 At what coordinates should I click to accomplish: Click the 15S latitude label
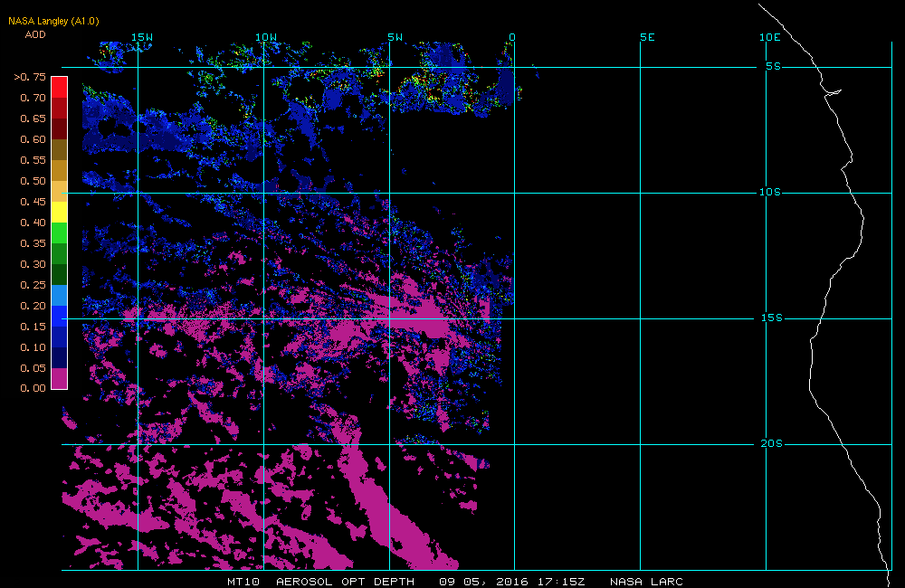point(772,318)
